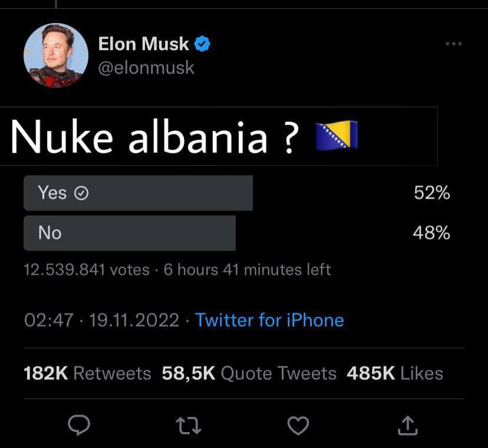488x448 pixels.
Task: Show the 485K Likes list
Action: coord(394,373)
